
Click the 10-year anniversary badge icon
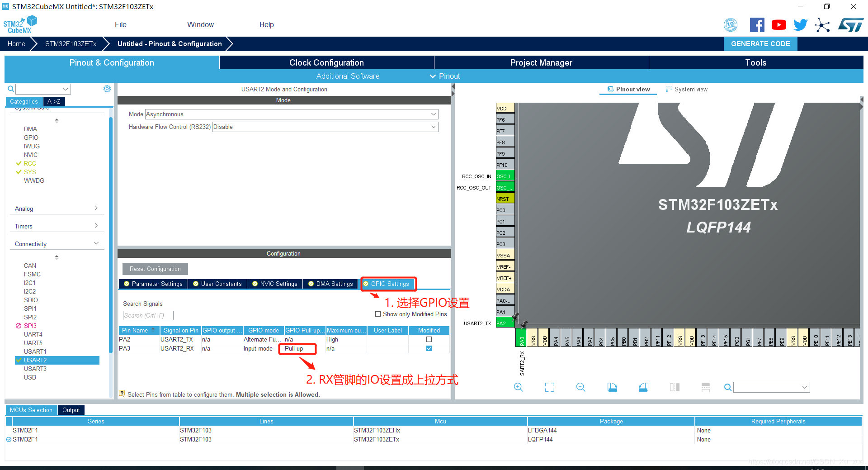point(731,25)
